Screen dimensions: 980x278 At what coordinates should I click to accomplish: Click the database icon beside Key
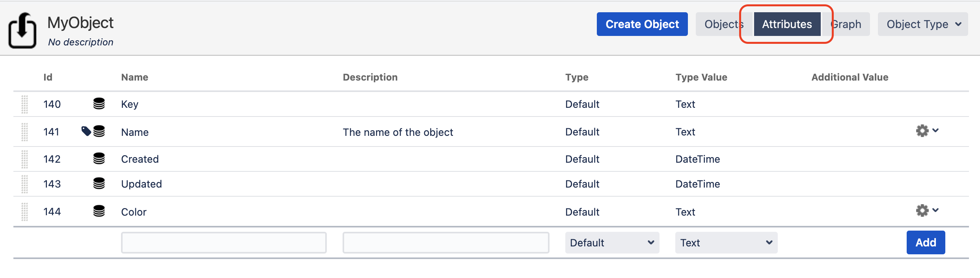point(99,104)
